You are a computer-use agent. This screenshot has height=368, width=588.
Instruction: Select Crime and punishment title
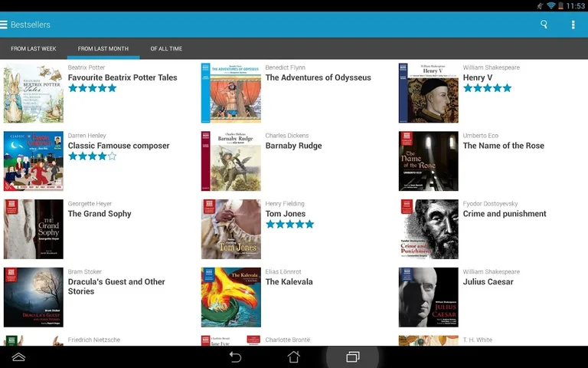pos(505,214)
